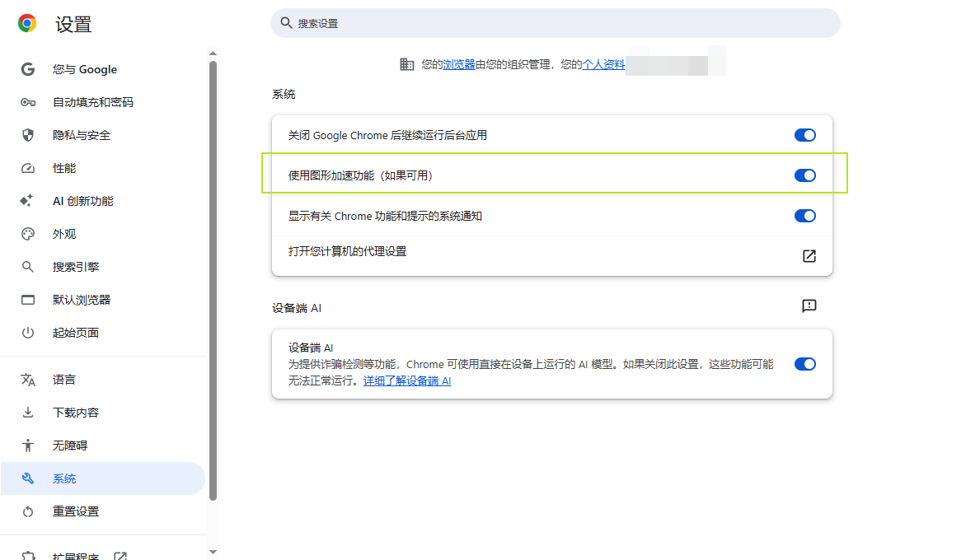Click the shield icon for privacy and security
This screenshot has height=560, width=980.
pos(27,135)
